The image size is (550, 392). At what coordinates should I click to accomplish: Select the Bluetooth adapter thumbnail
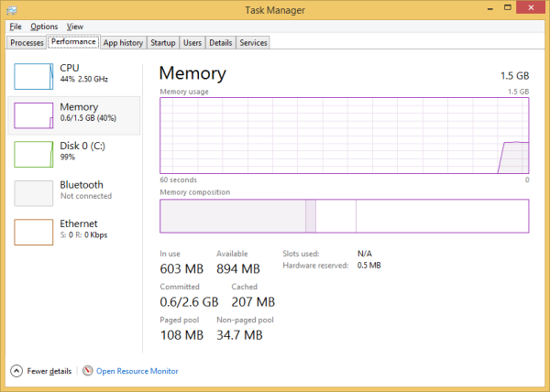[x=33, y=193]
